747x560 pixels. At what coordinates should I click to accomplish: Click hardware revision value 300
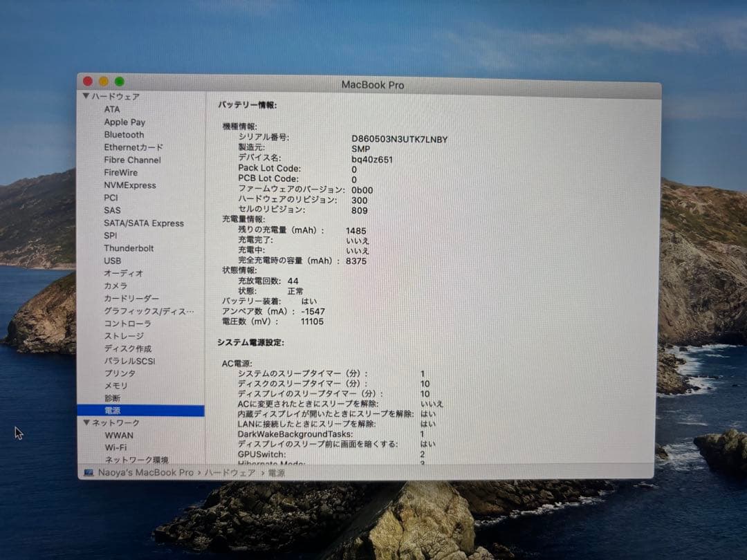click(x=359, y=200)
